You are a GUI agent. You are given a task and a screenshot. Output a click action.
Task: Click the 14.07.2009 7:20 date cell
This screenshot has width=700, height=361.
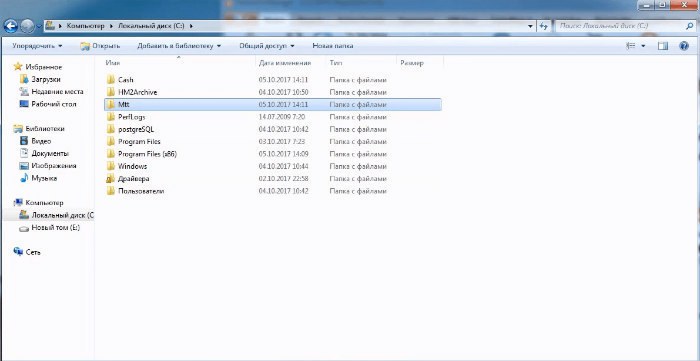click(281, 117)
